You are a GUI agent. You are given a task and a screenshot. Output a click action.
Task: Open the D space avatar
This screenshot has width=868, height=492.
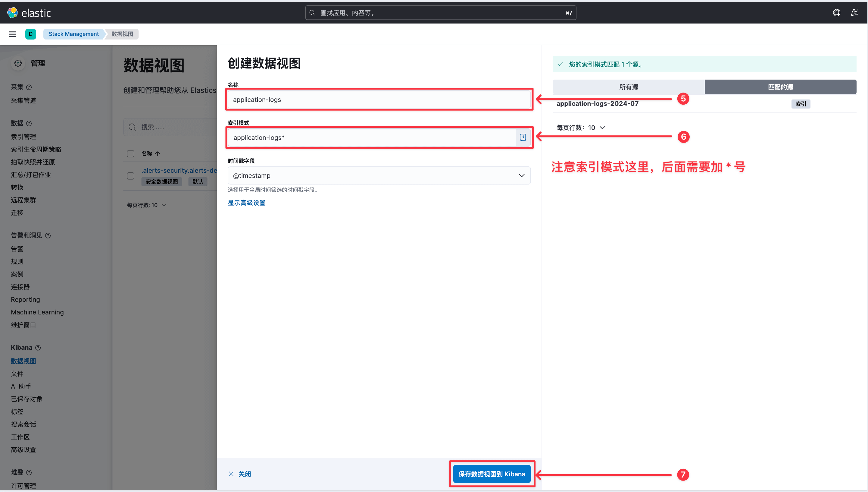pyautogui.click(x=31, y=34)
